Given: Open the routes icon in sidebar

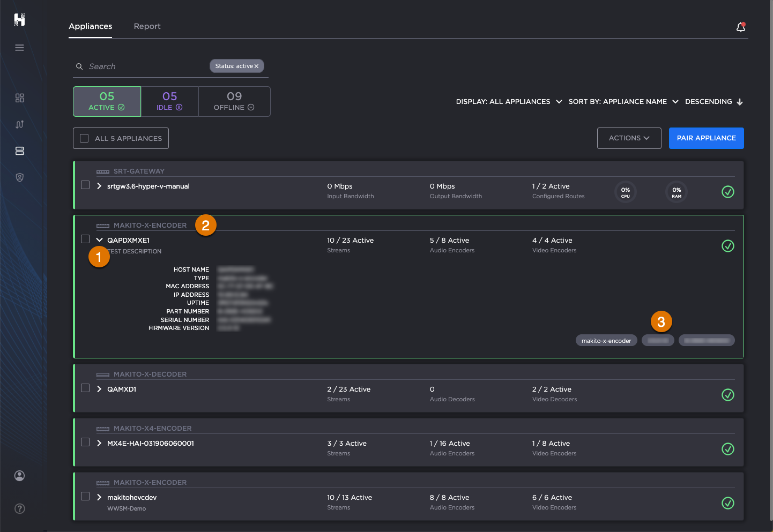Looking at the screenshot, I should [20, 124].
